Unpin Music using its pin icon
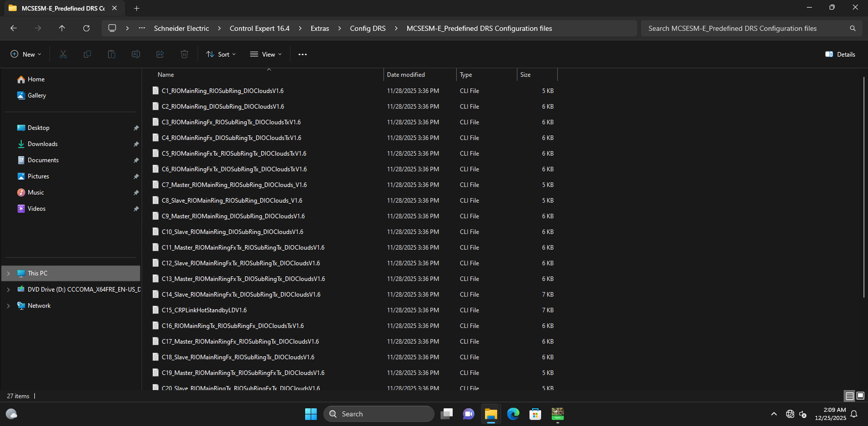Screen dimensions: 868x426 point(136,193)
